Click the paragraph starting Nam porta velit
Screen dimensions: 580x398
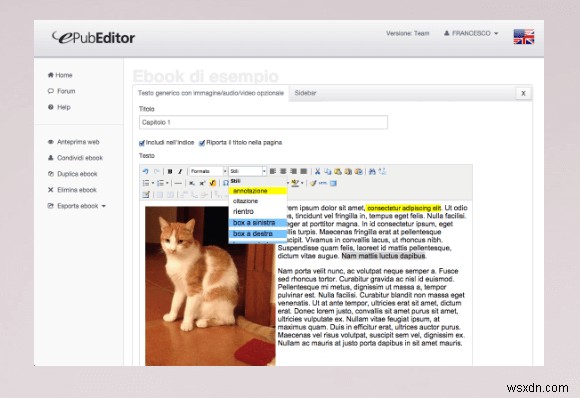pyautogui.click(x=371, y=307)
